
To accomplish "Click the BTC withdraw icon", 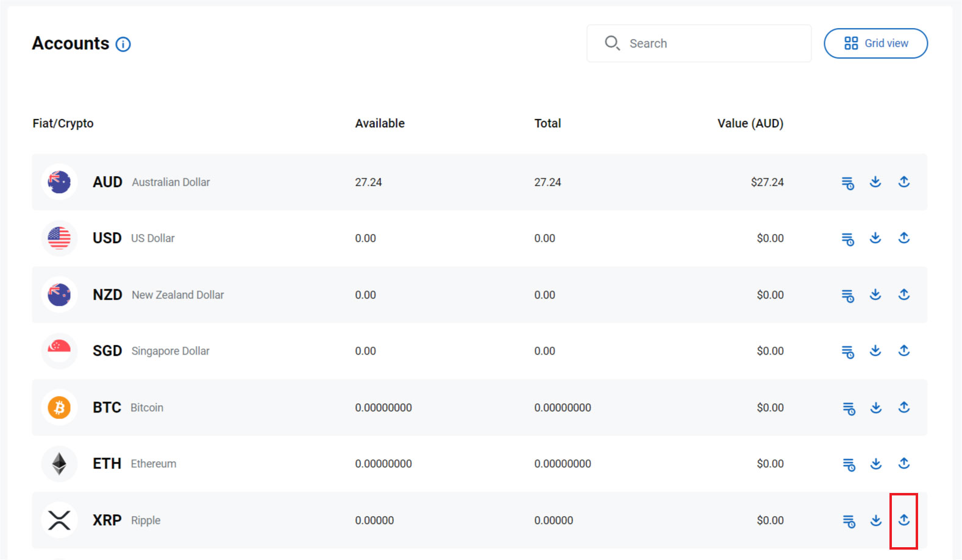I will 904,407.
